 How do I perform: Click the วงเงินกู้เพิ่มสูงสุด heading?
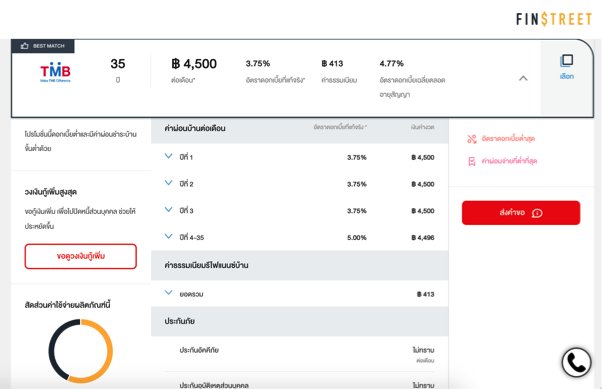tap(51, 192)
